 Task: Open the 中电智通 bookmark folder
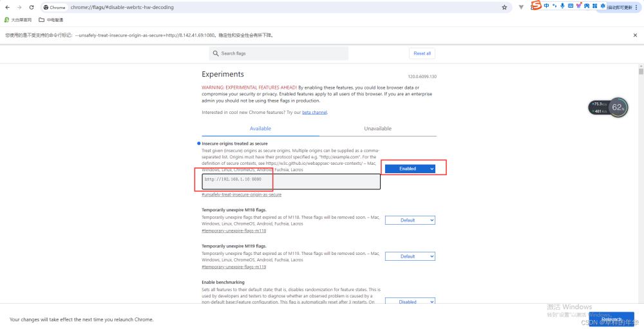pos(51,20)
